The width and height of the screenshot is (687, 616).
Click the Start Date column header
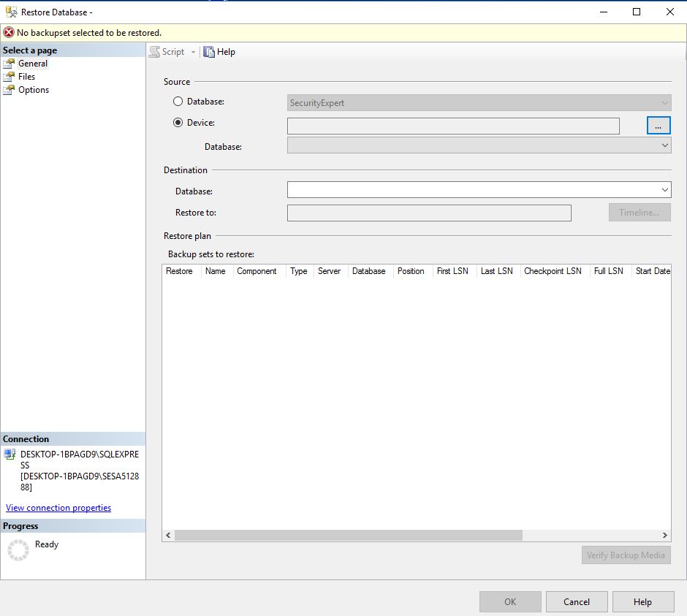(653, 271)
